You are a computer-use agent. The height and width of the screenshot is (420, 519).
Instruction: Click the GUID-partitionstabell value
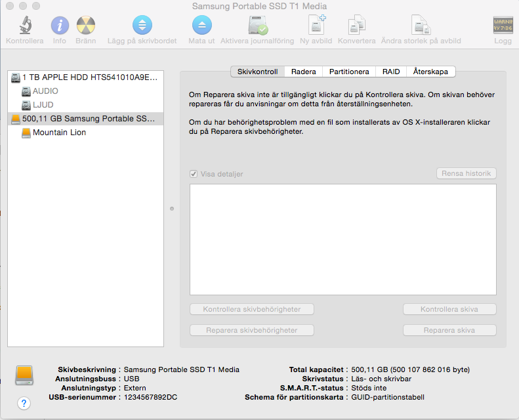tap(388, 397)
